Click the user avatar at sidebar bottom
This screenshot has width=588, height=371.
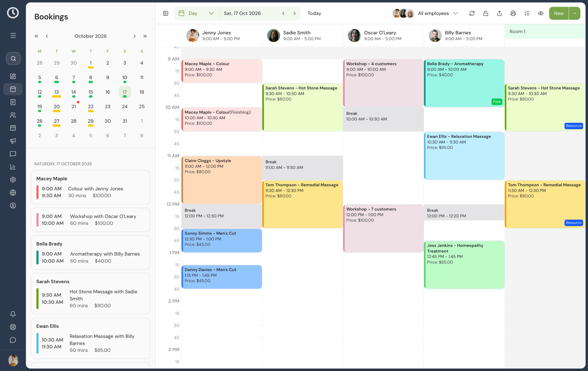click(x=13, y=360)
